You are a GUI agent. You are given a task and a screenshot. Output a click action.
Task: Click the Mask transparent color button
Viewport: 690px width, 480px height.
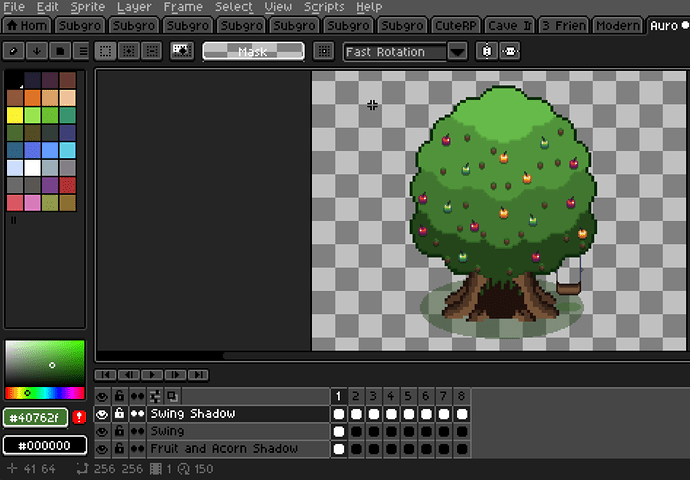[x=252, y=51]
